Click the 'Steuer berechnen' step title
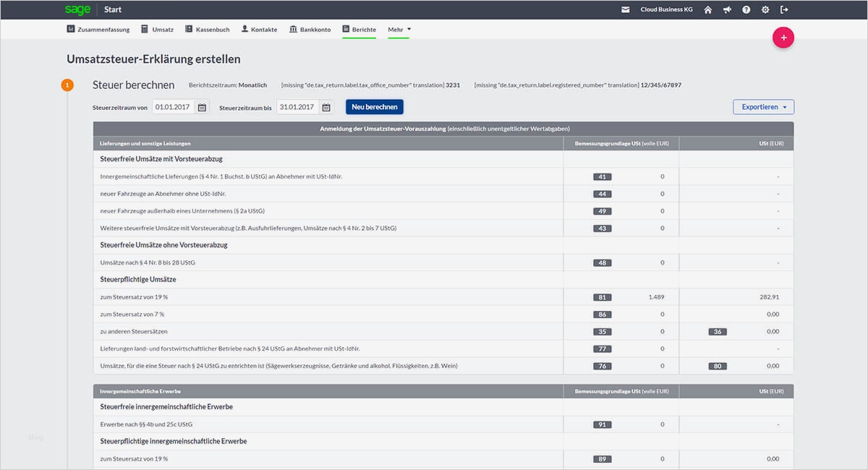This screenshot has width=868, height=470. click(x=133, y=85)
